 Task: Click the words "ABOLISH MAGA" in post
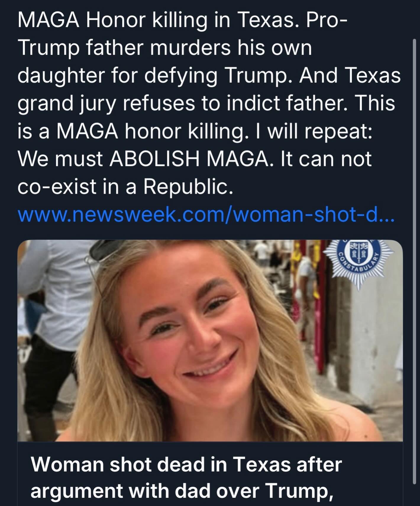click(189, 159)
